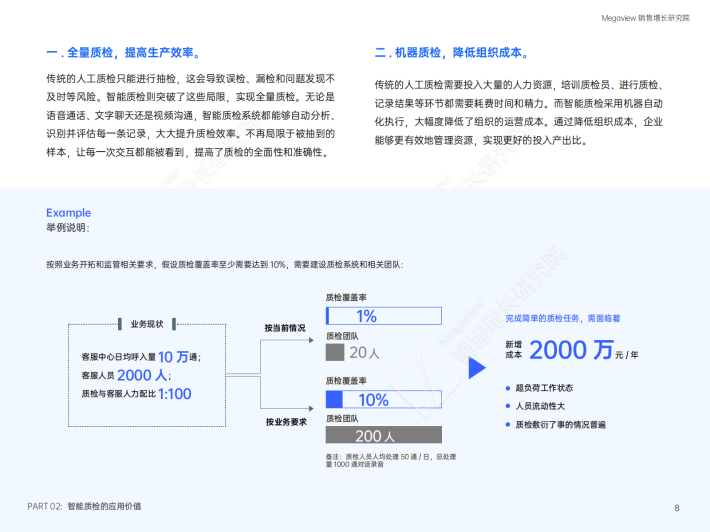Image resolution: width=710 pixels, height=532 pixels.
Task: Select the 10% 质检覆盖率 progress bar
Action: click(383, 399)
